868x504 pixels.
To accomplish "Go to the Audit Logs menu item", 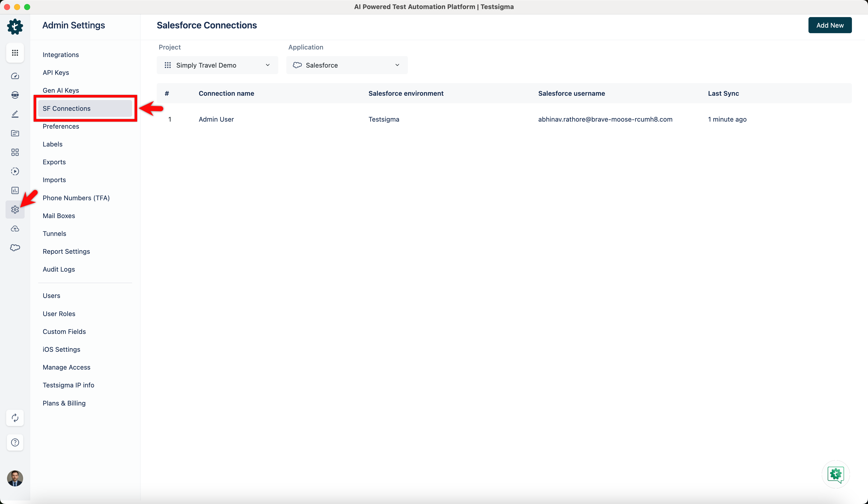I will [59, 269].
